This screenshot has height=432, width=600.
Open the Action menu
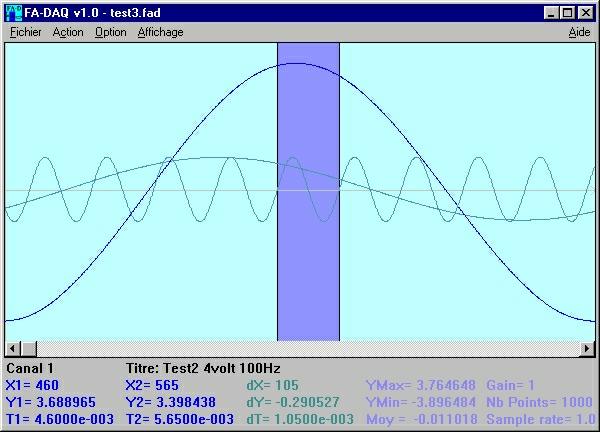click(68, 32)
